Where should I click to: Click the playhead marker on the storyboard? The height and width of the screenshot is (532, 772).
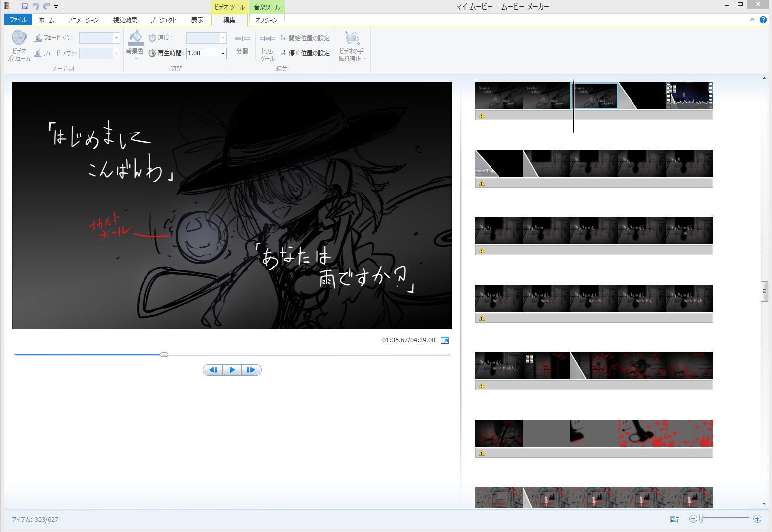point(574,107)
